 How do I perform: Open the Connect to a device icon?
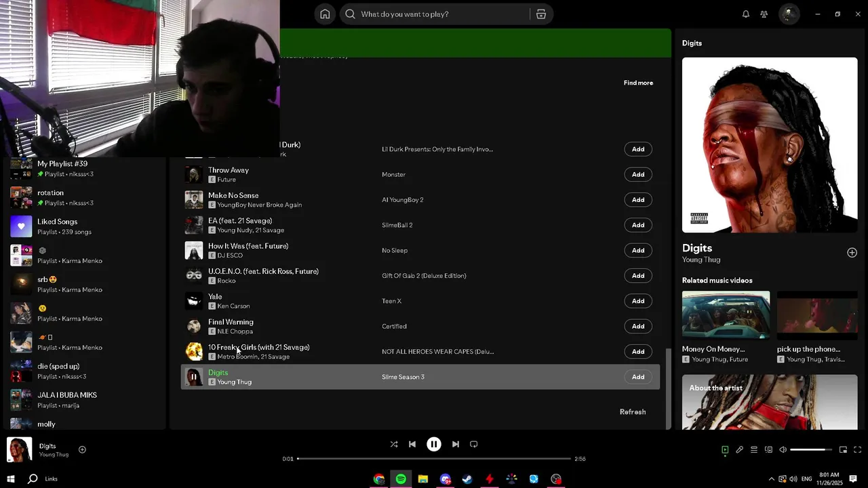point(768,450)
